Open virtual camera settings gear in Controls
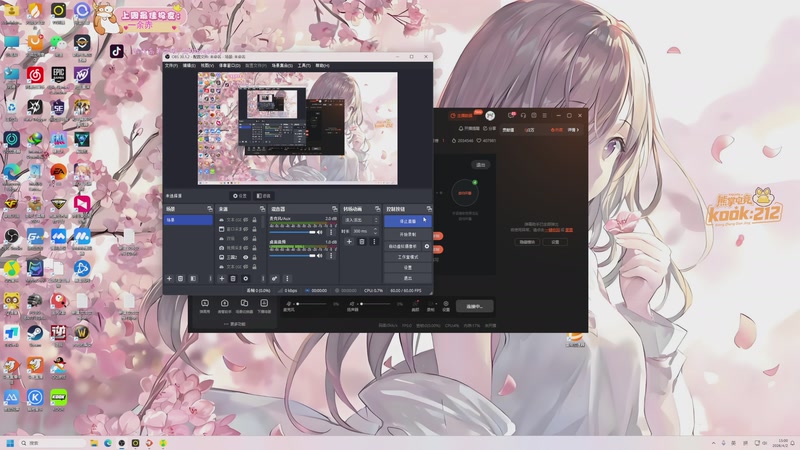Viewport: 800px width, 450px height. click(427, 246)
